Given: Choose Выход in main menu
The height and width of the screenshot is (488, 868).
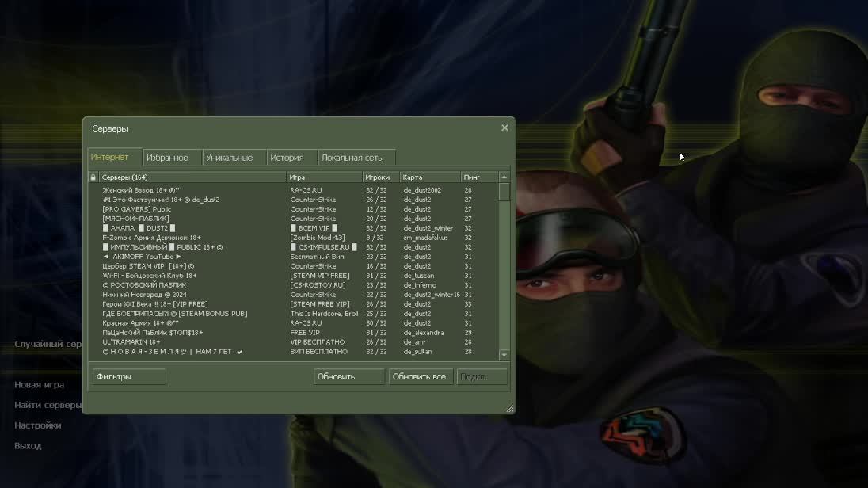Looking at the screenshot, I should point(28,446).
